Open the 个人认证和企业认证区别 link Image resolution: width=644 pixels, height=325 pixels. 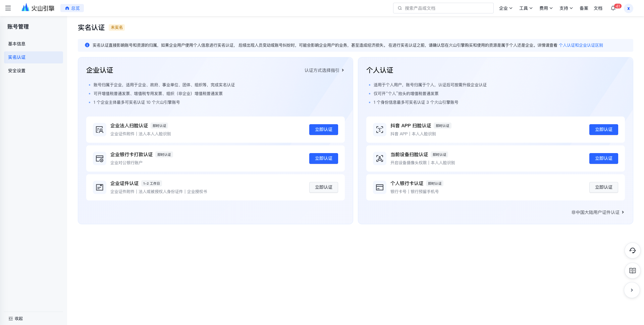[x=581, y=45]
